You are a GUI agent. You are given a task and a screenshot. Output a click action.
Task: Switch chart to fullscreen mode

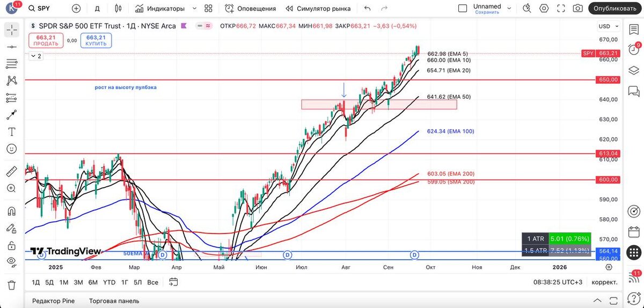[x=561, y=9]
